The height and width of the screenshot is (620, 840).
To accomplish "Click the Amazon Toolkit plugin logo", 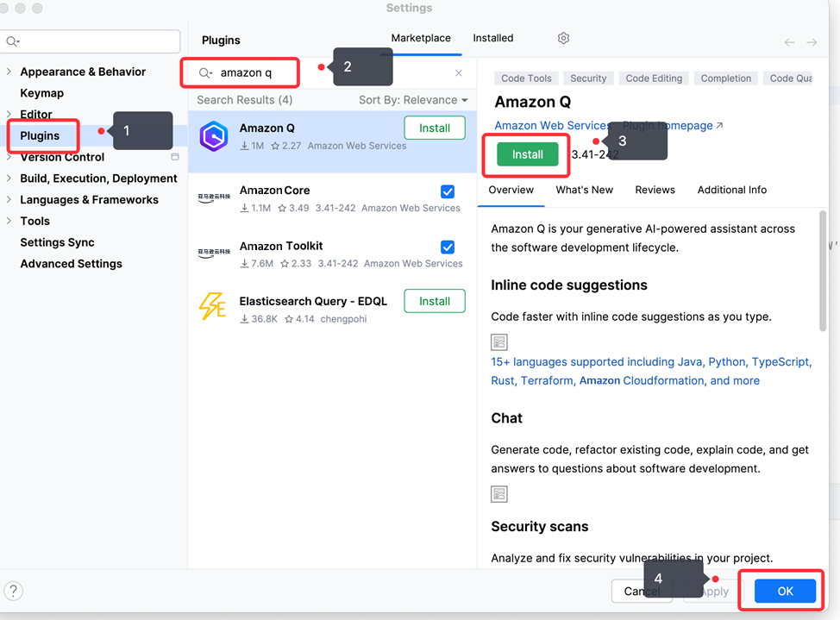I will pyautogui.click(x=214, y=253).
